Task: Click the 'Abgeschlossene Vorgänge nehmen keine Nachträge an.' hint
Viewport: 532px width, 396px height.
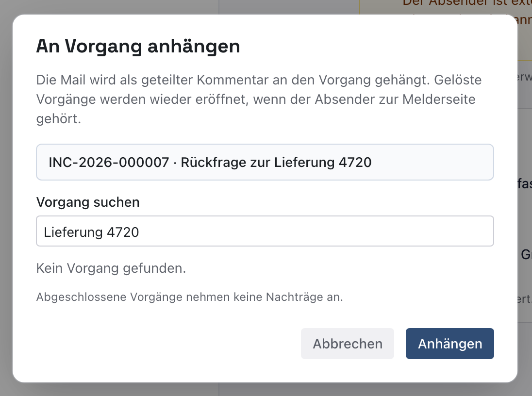Action: (x=190, y=297)
